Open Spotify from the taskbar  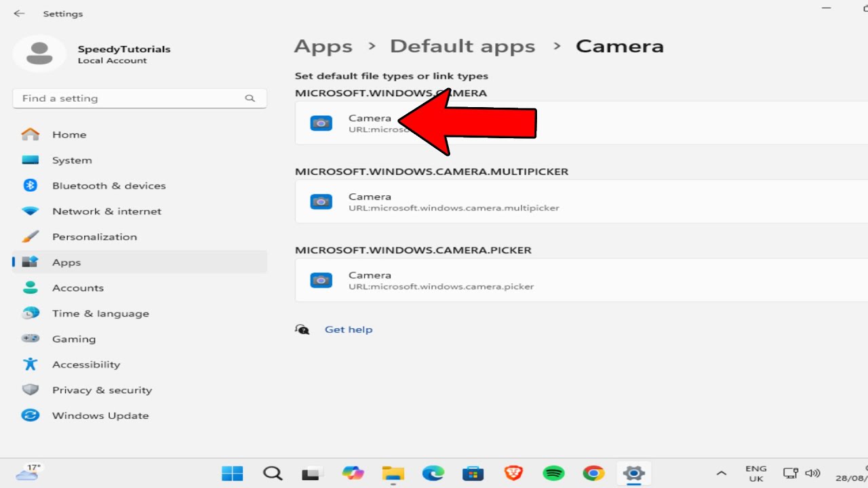coord(554,473)
